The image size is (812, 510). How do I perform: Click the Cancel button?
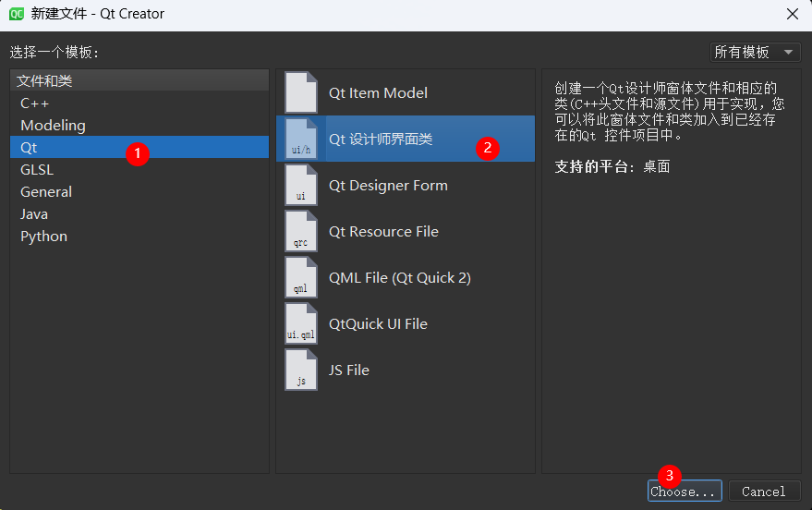tap(763, 492)
